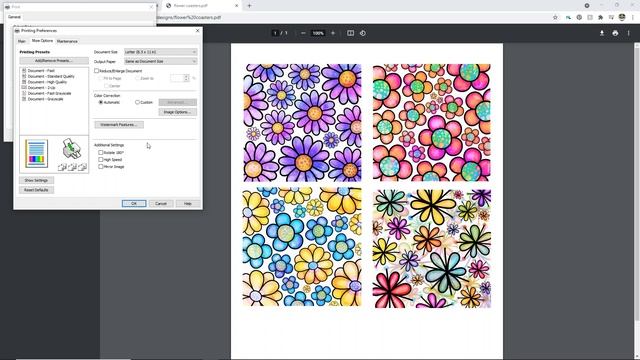
Task: Click the first small paper icon under the printer
Action: [x=62, y=167]
